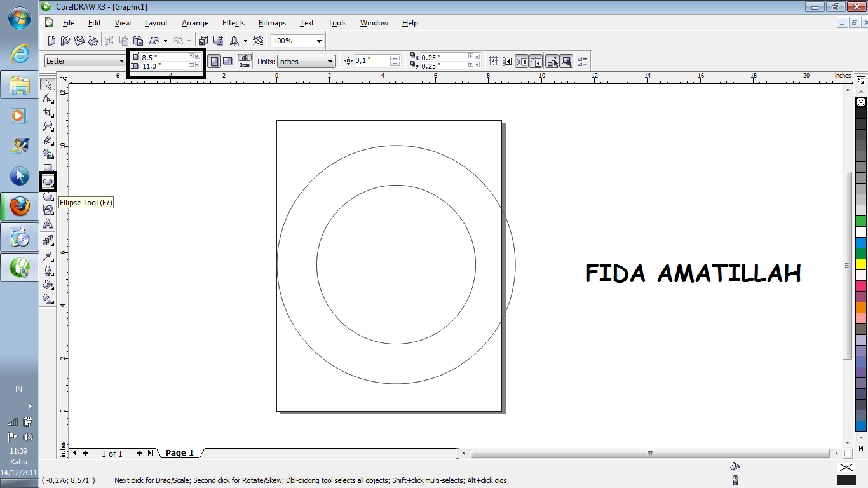The image size is (868, 488).
Task: Click the Open file icon
Action: (65, 41)
